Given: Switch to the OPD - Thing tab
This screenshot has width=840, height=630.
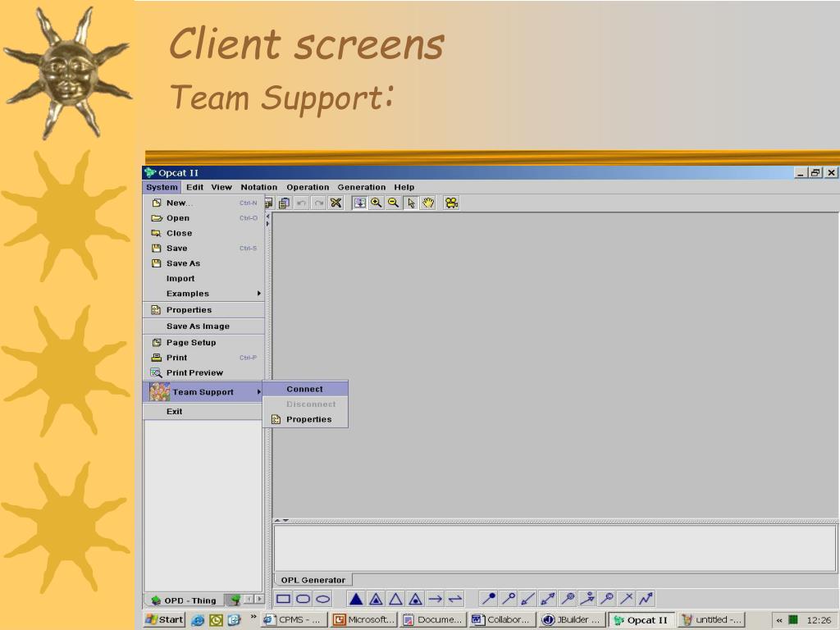Looking at the screenshot, I should 185,600.
